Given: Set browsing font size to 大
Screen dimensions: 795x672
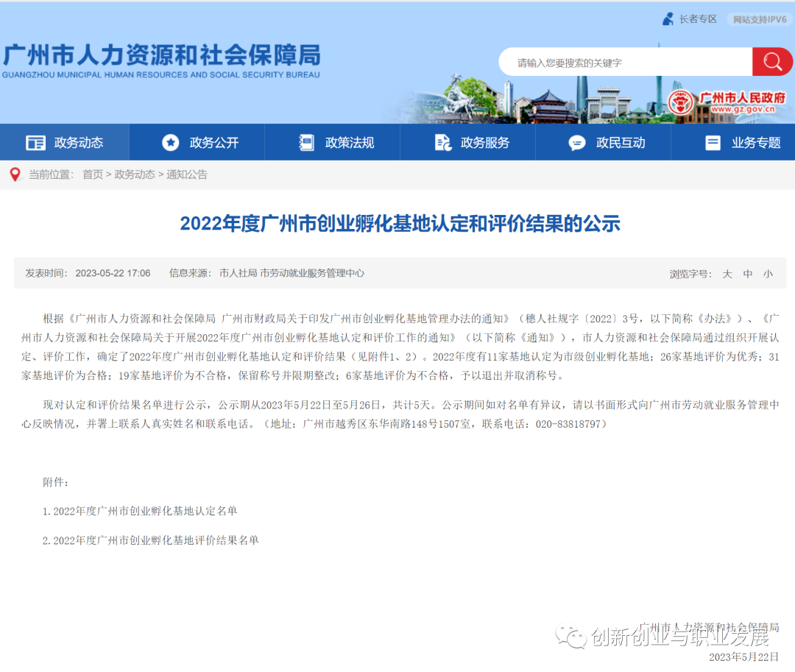Looking at the screenshot, I should coord(727,274).
